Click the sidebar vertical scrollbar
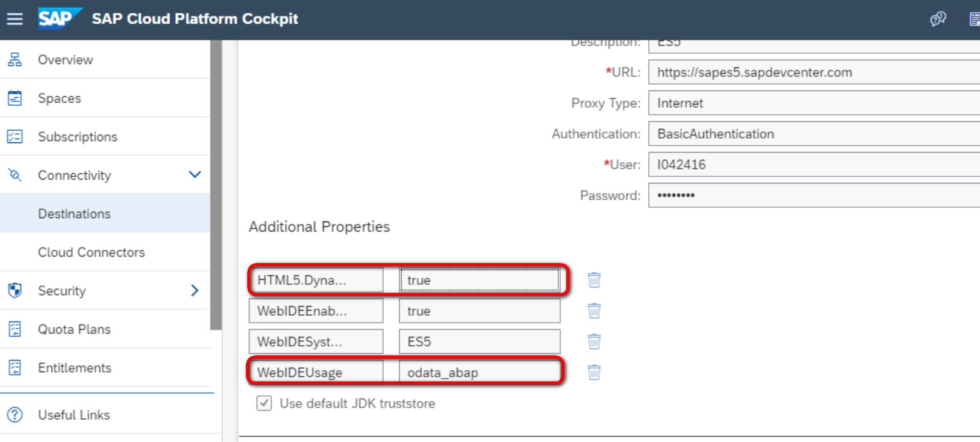 216,185
